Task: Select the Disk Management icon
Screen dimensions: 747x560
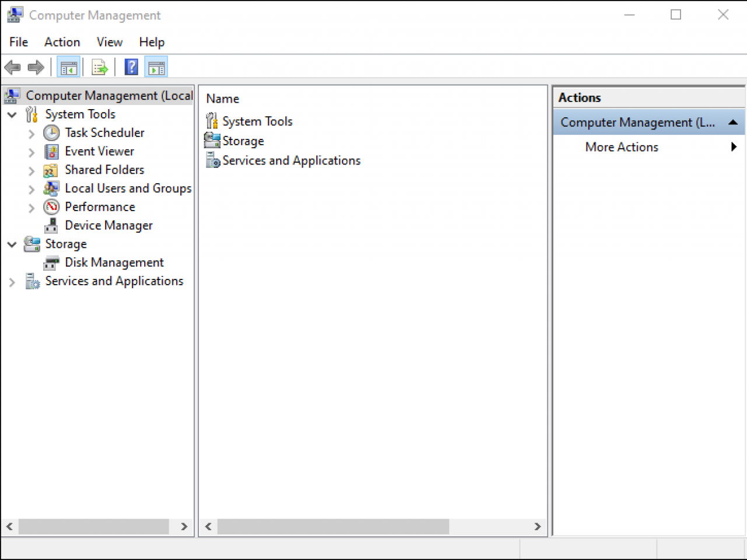Action: (51, 262)
